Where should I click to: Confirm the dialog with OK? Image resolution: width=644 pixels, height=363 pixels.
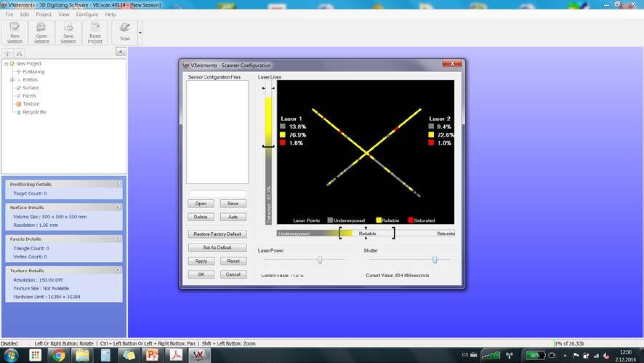tap(201, 274)
